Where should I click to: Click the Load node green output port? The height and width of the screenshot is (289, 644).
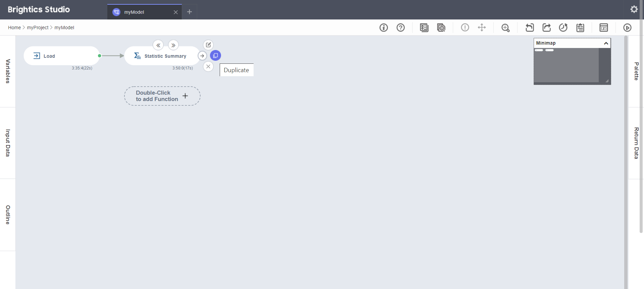coord(100,56)
